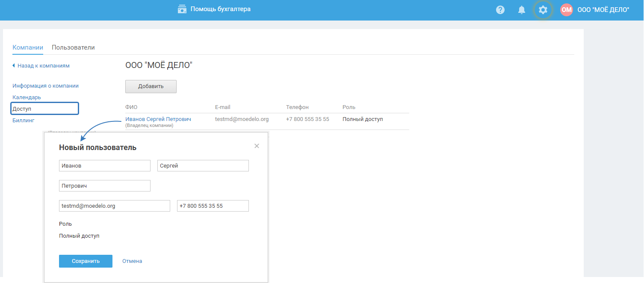Open user Иванов Сергей Петрович

pyautogui.click(x=158, y=119)
